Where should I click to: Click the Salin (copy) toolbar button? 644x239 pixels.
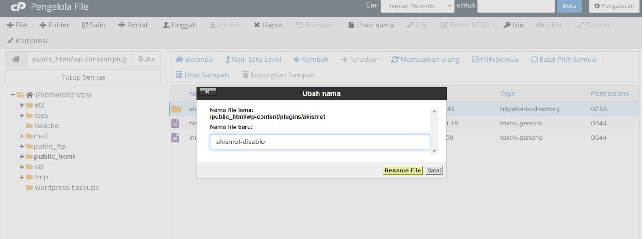coord(94,24)
